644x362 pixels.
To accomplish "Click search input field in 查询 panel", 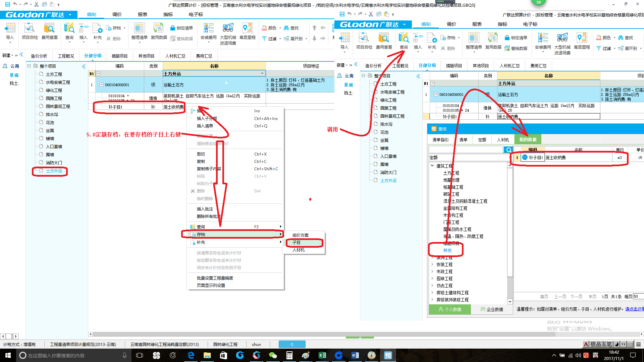I will pyautogui.click(x=467, y=149).
